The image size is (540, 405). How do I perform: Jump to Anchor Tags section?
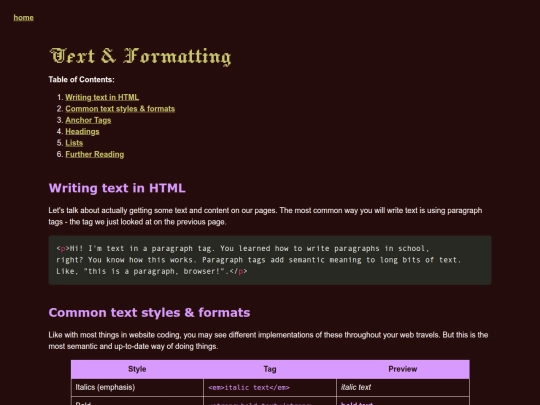(x=88, y=120)
